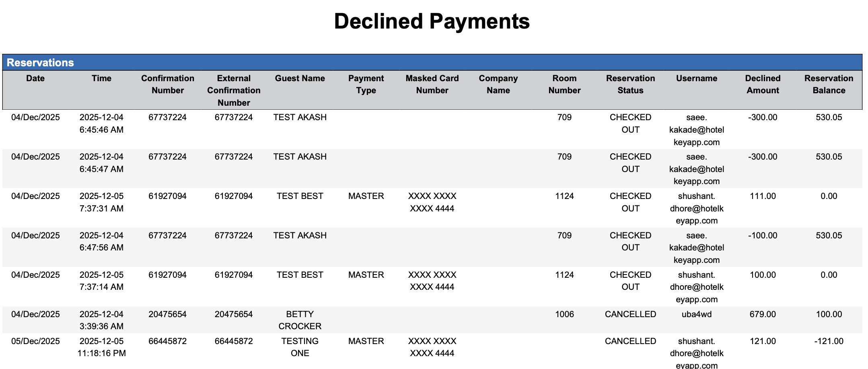Select the uba4wd username cell
868x369 pixels.
point(696,314)
